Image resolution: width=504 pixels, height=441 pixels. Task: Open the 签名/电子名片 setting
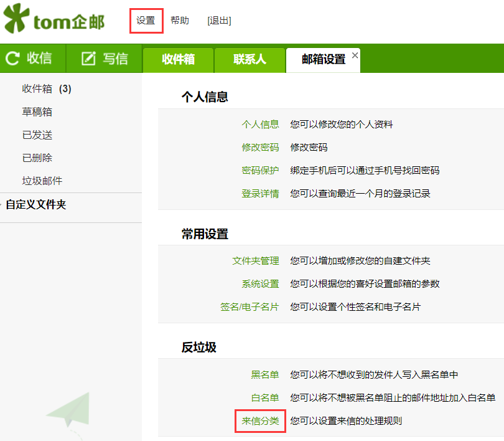click(x=250, y=307)
